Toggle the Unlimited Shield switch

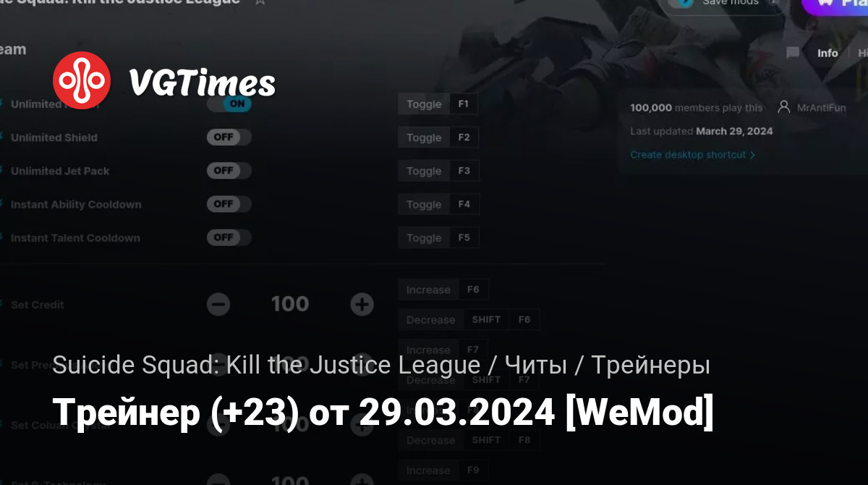pos(229,137)
